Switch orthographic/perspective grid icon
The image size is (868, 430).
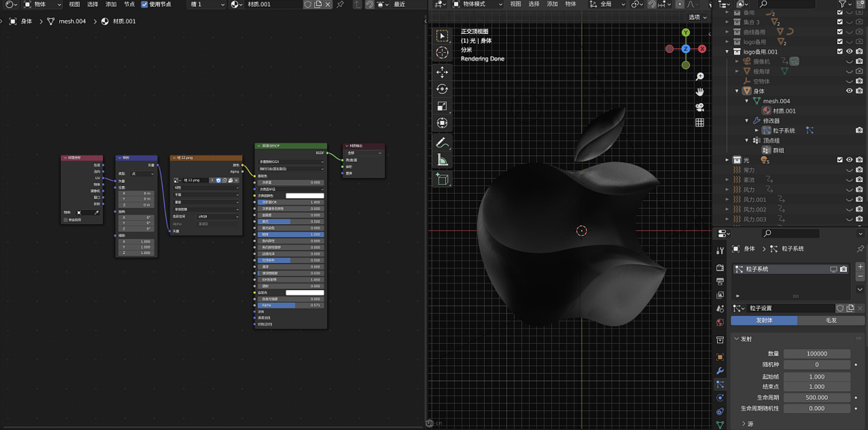[700, 123]
